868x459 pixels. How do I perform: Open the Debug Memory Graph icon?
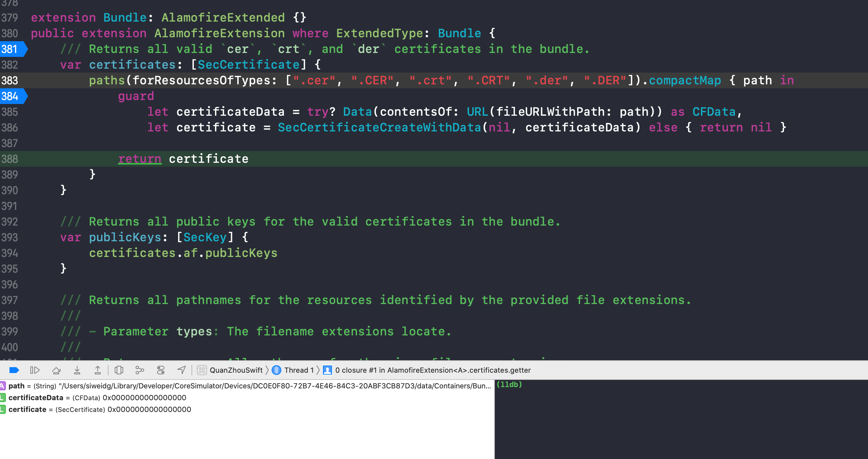[x=140, y=370]
